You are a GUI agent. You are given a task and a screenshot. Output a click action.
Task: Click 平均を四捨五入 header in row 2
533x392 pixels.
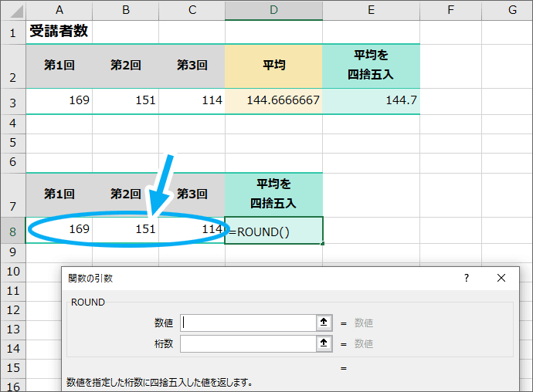coord(372,66)
